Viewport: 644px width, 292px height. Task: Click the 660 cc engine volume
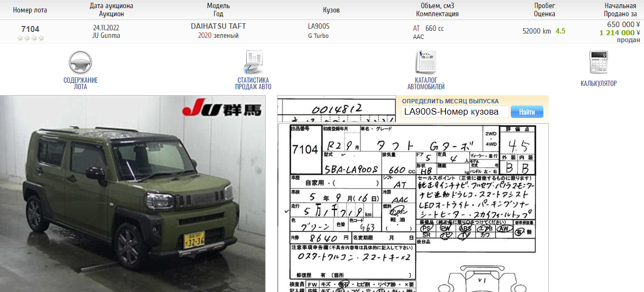tap(435, 29)
